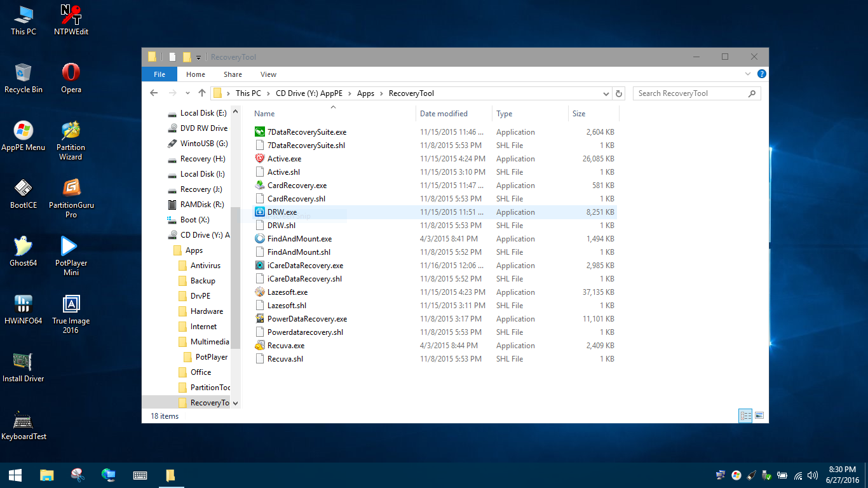Screen dimensions: 868x488
Task: Expand the ribbon with the chevron arrow
Action: [748, 74]
